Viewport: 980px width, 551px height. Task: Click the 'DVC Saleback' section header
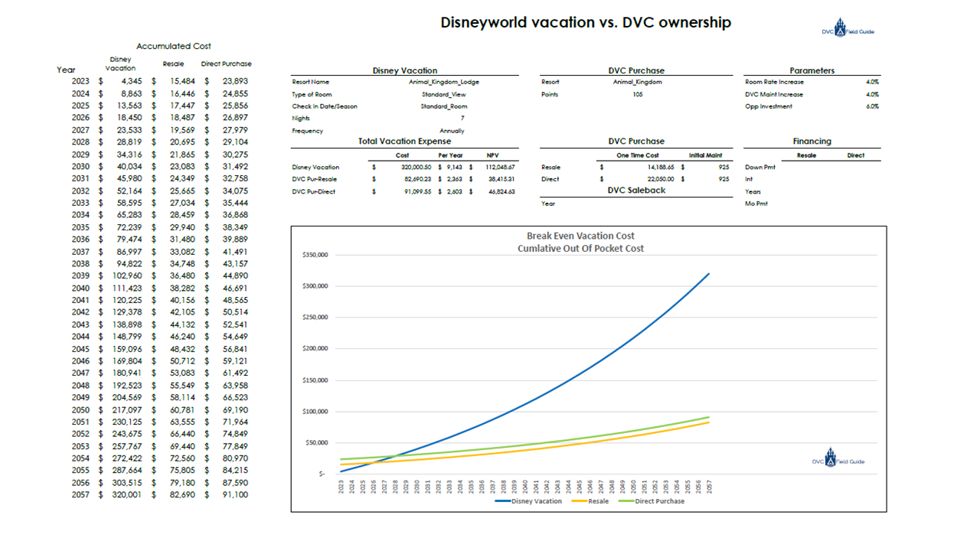pos(636,190)
